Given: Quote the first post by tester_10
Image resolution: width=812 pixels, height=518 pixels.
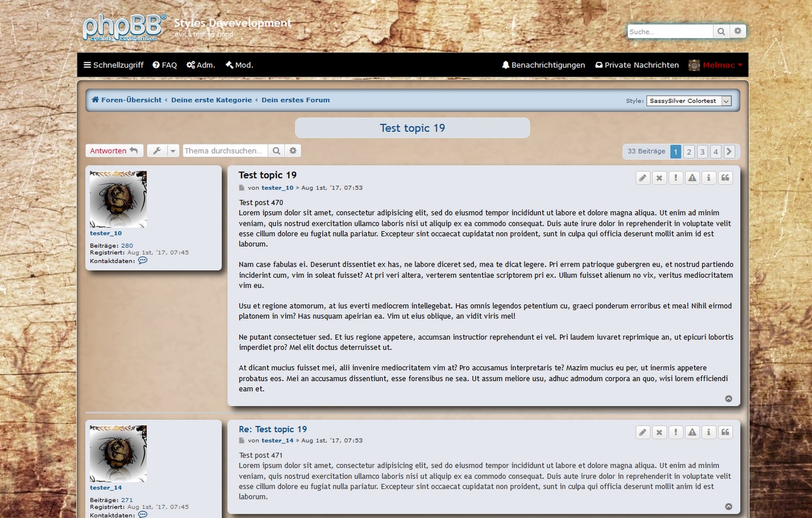Looking at the screenshot, I should (725, 178).
